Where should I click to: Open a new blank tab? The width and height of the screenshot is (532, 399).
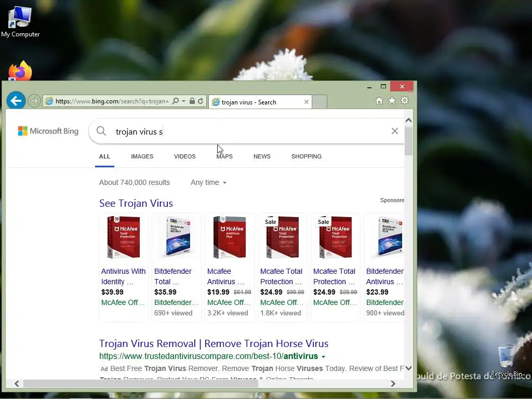(320, 102)
